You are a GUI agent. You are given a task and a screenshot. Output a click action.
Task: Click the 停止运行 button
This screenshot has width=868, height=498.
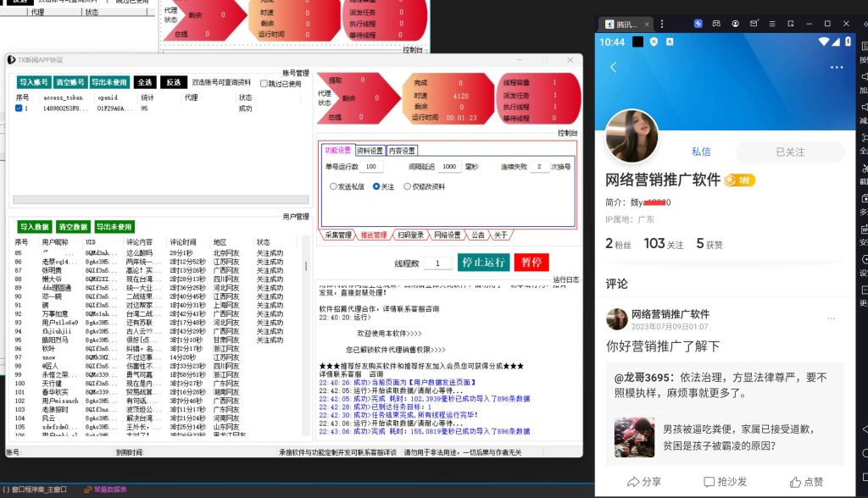point(481,263)
